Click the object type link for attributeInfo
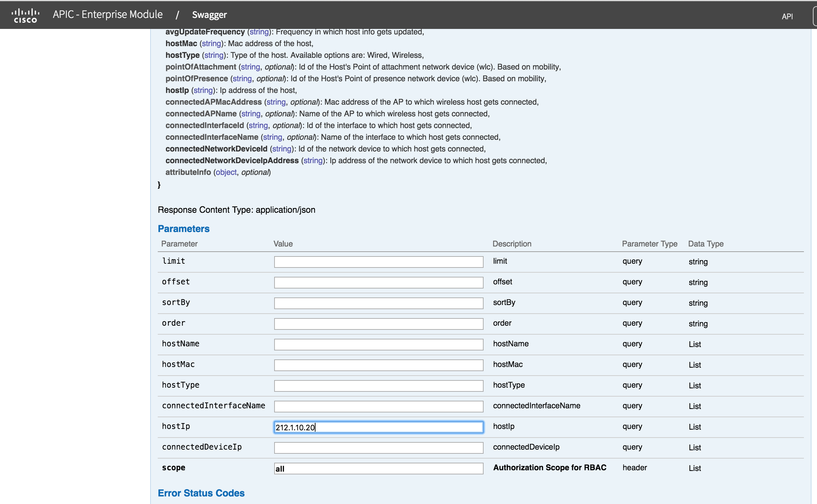The image size is (817, 504). point(226,172)
